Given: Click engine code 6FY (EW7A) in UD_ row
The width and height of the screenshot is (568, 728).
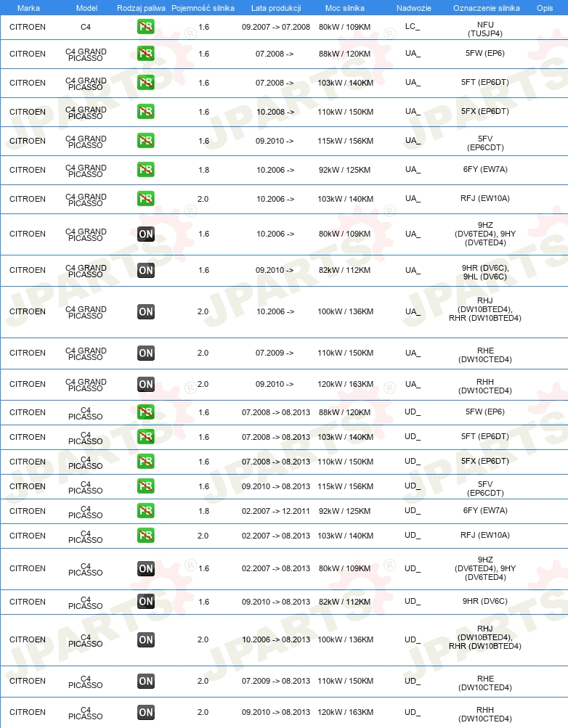Looking at the screenshot, I should click(485, 510).
